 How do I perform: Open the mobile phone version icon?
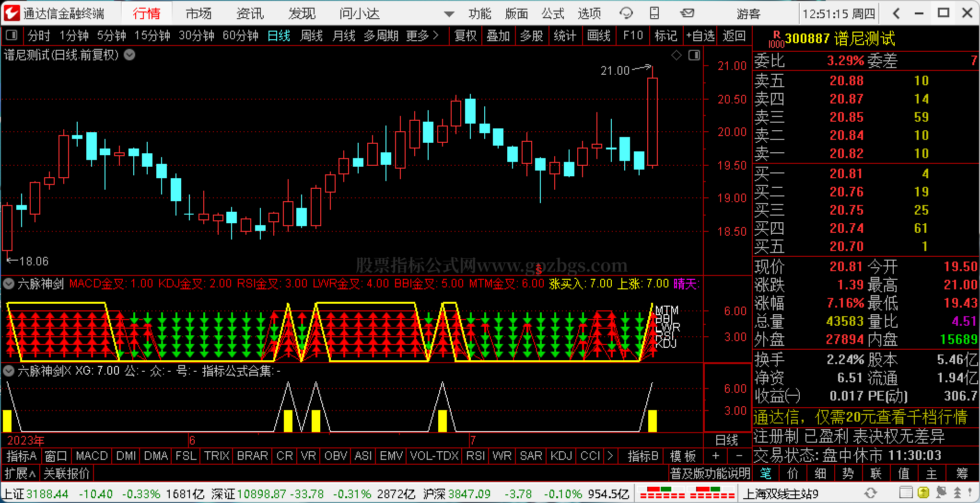[x=654, y=13]
